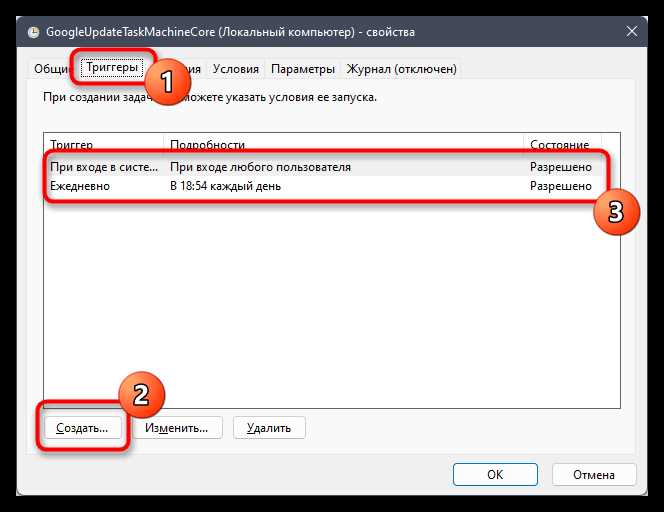
Task: Click the Изменить... button
Action: (x=177, y=428)
